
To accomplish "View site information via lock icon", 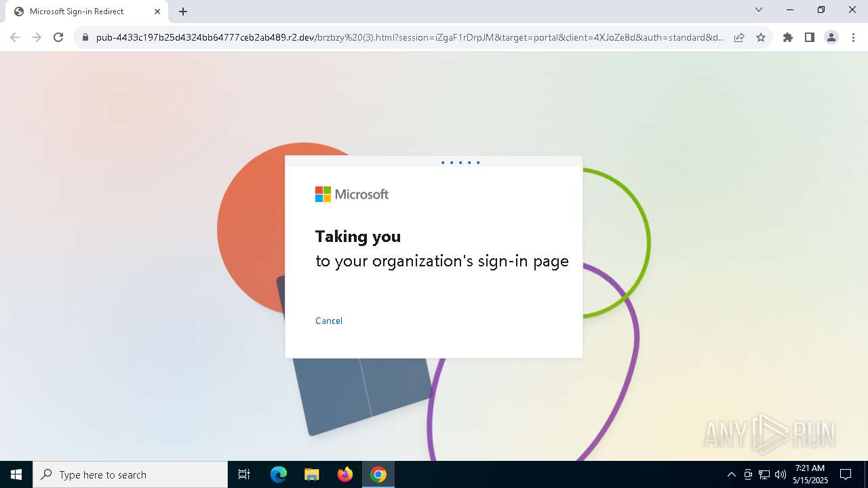I will [85, 37].
